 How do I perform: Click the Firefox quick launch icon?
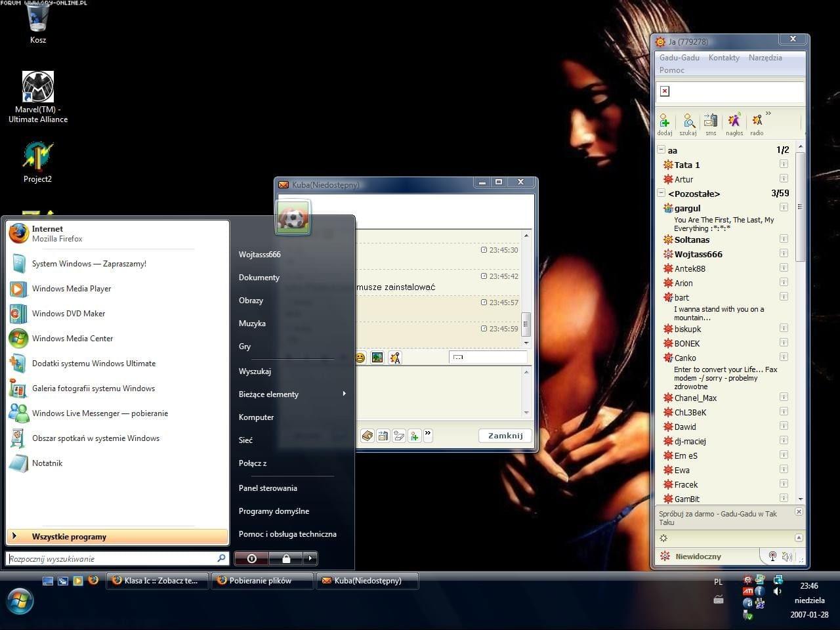coord(93,581)
